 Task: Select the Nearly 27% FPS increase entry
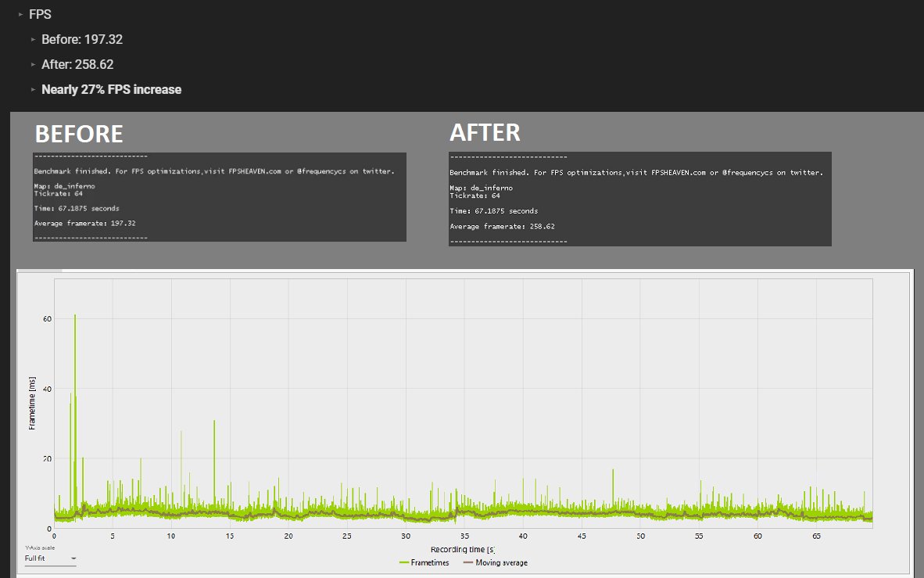click(x=110, y=89)
